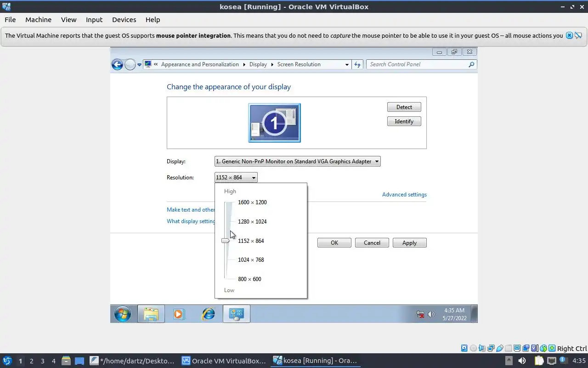
Task: Click the shared folders status icon
Action: click(x=508, y=348)
